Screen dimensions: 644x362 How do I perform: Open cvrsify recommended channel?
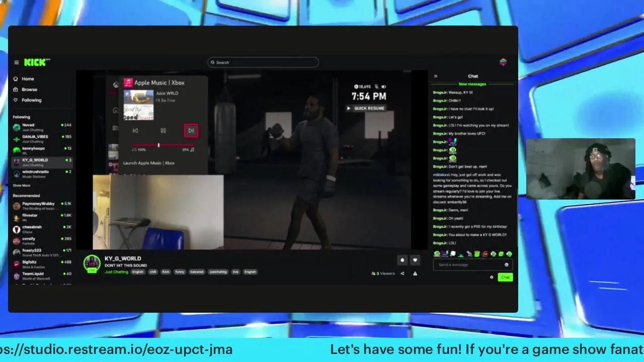(42, 240)
